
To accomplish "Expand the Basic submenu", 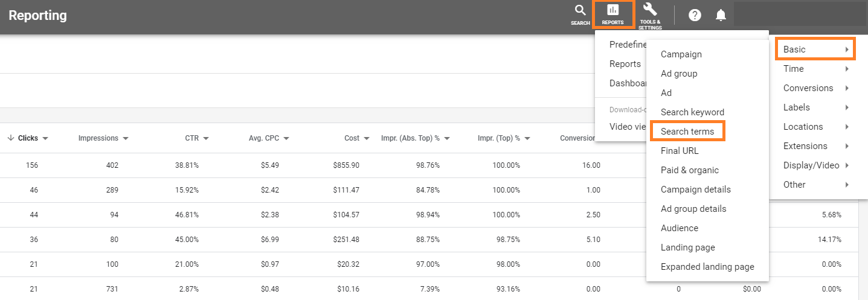I will [x=814, y=49].
